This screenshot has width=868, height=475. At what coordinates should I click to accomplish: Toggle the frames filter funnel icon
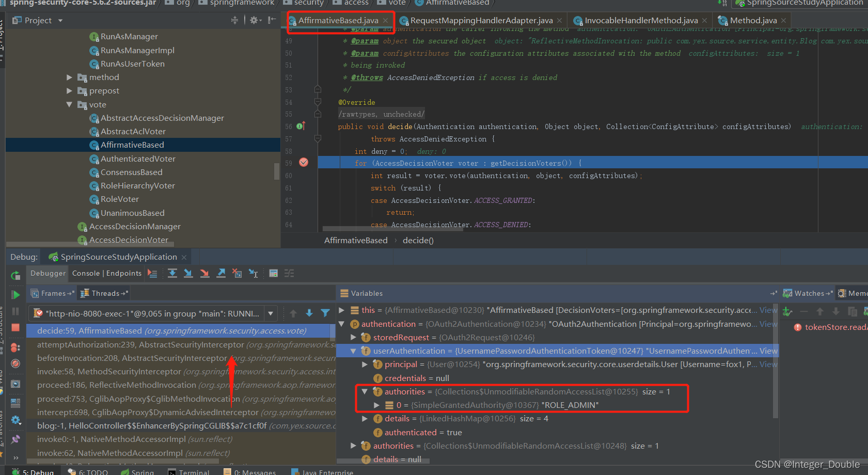325,313
